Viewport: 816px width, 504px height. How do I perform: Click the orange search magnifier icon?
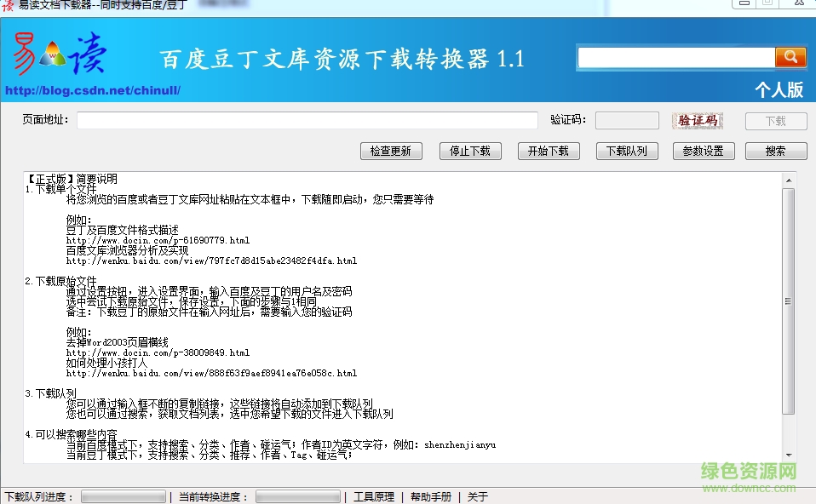tap(790, 57)
